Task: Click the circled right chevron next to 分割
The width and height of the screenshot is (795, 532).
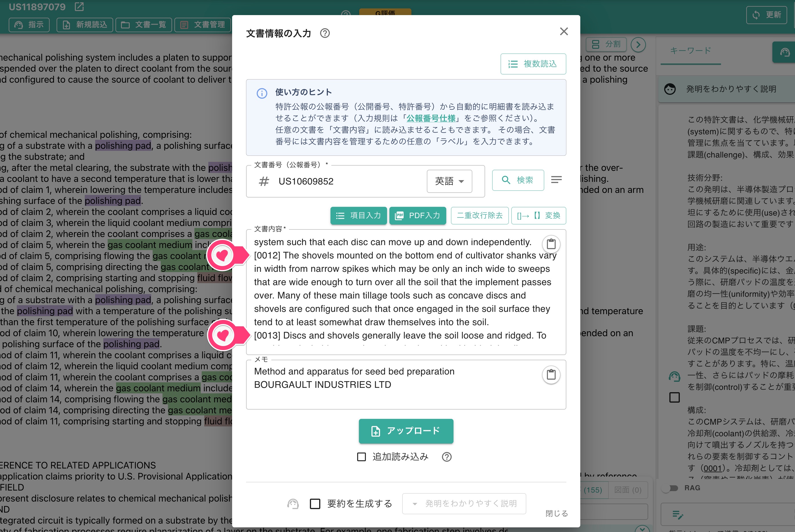Action: (x=638, y=44)
